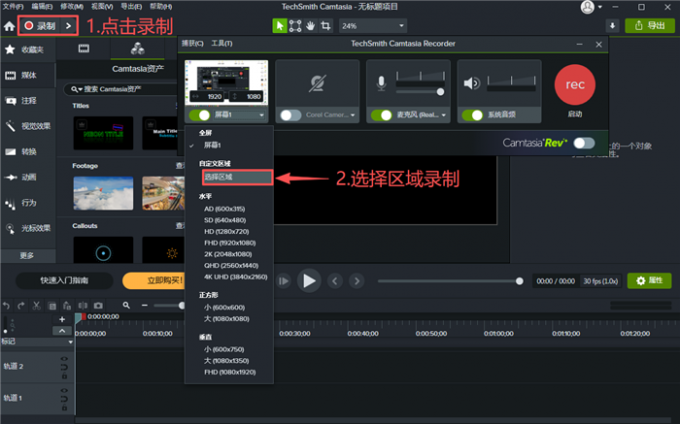
Task: Switch to the Camtasia assets library tab
Action: point(137,49)
